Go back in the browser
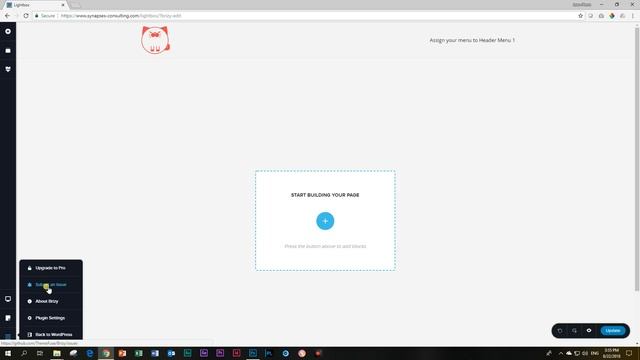The width and height of the screenshot is (640, 360). (x=7, y=16)
